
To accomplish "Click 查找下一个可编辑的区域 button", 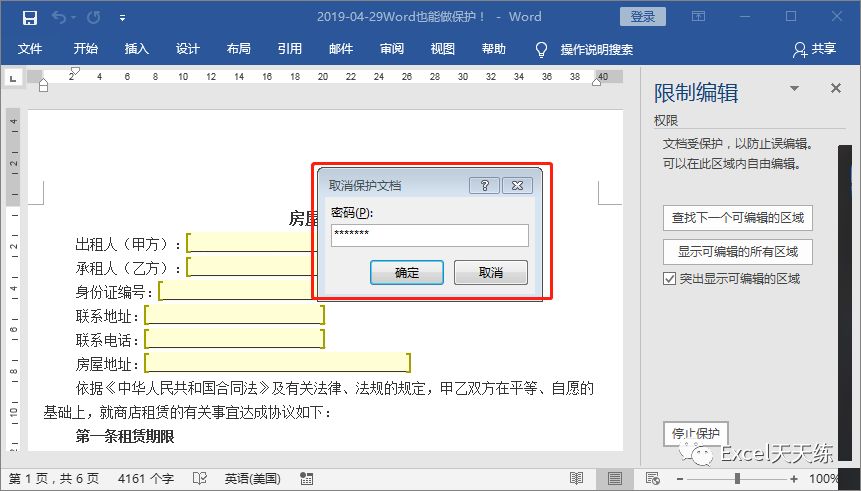I will pyautogui.click(x=737, y=218).
